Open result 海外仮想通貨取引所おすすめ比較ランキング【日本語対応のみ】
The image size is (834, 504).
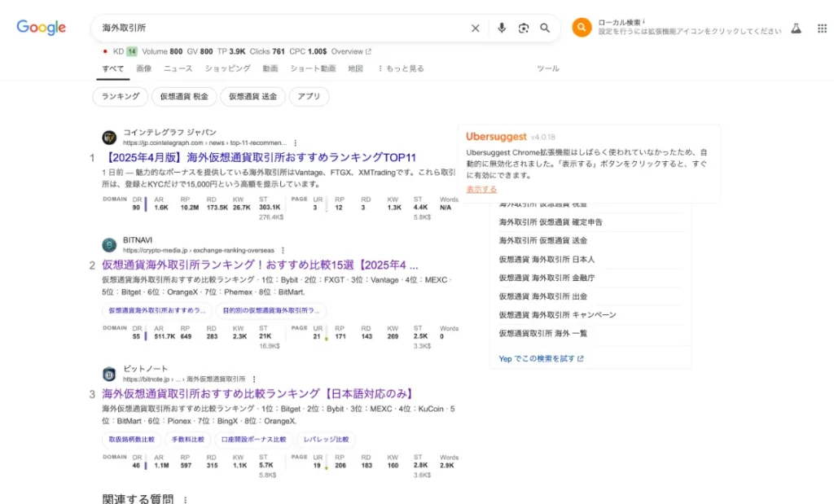[x=258, y=394]
